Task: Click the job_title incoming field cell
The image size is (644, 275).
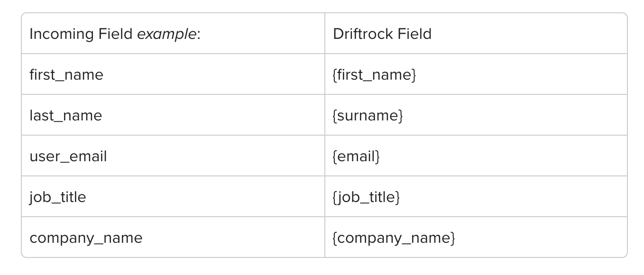Action: pyautogui.click(x=173, y=196)
